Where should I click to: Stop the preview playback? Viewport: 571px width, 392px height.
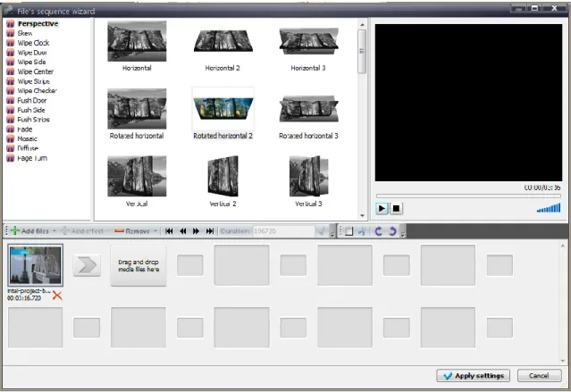pyautogui.click(x=396, y=209)
